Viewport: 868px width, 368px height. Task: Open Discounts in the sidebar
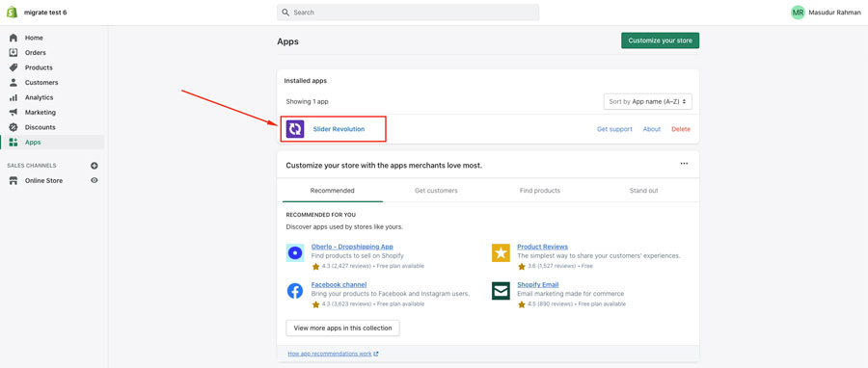click(x=40, y=127)
